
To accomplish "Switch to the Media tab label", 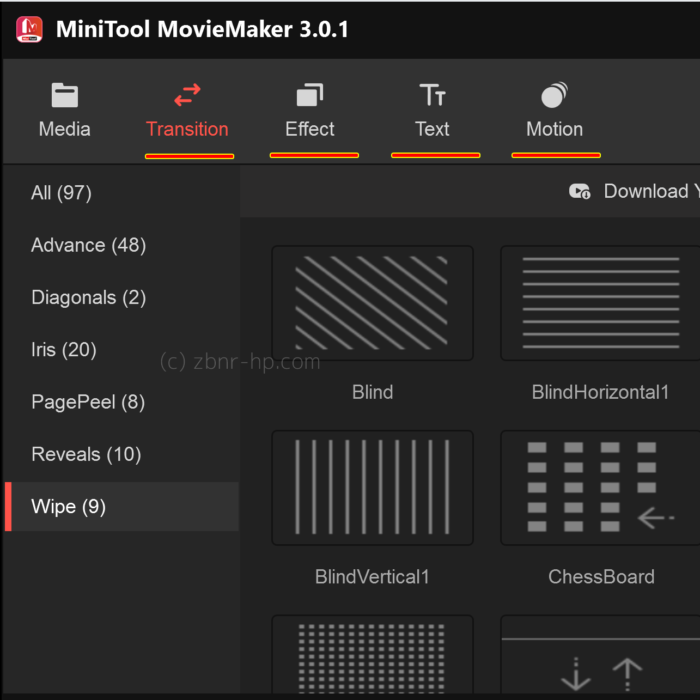I will click(x=65, y=129).
